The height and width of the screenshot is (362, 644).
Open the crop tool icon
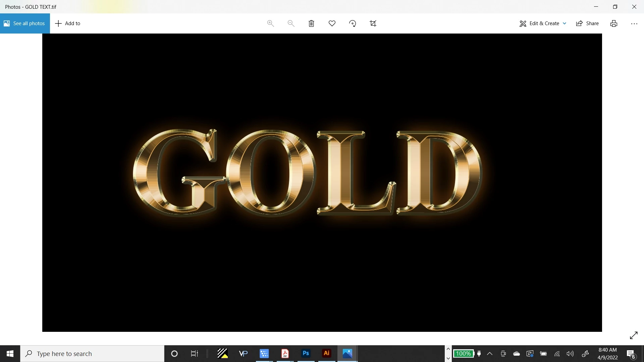point(373,23)
